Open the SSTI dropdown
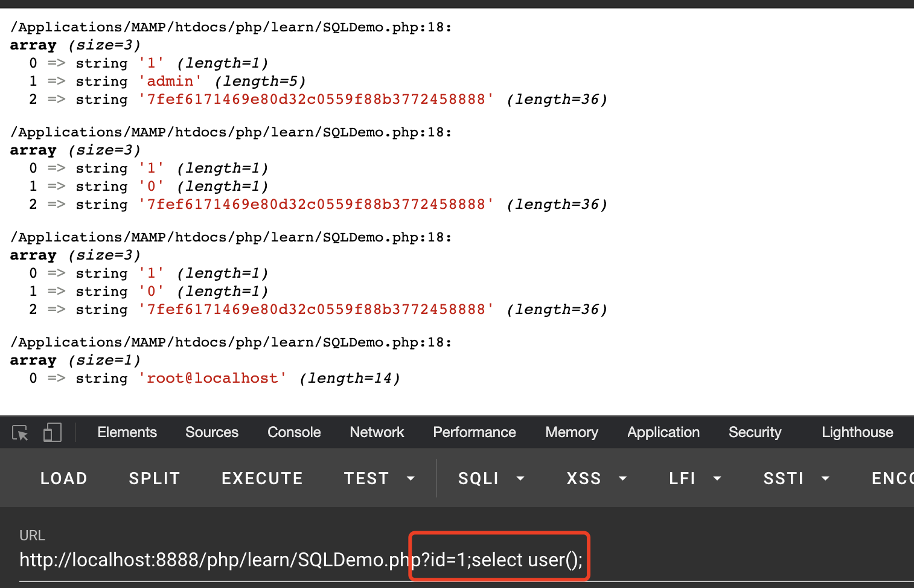The width and height of the screenshot is (914, 588). coord(797,478)
